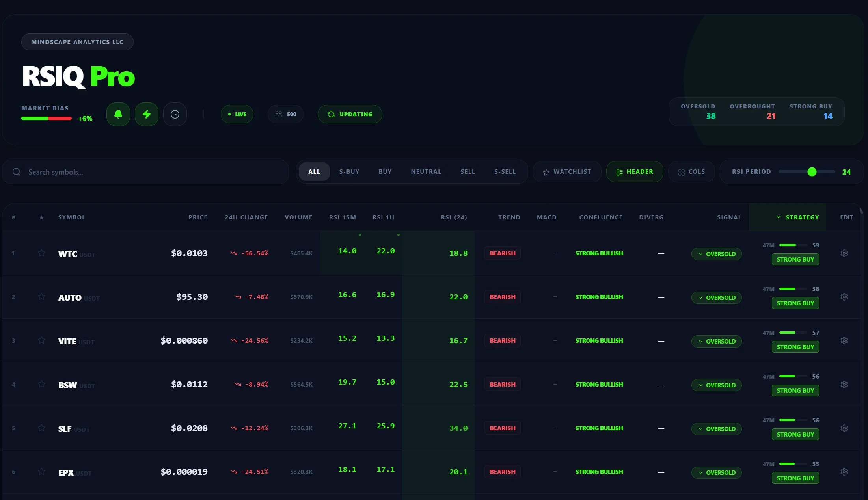Click the lightning bolt icon button

point(147,114)
